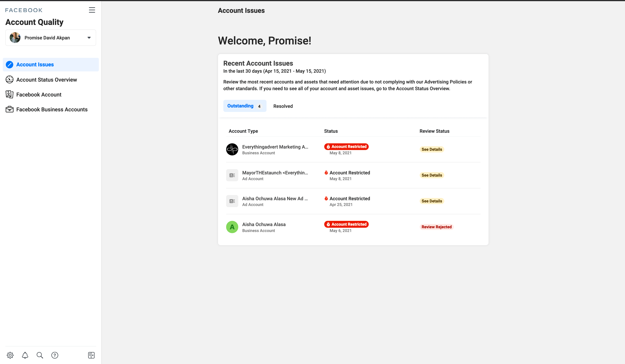
Task: Open the hamburger menu in sidebar
Action: 92,10
